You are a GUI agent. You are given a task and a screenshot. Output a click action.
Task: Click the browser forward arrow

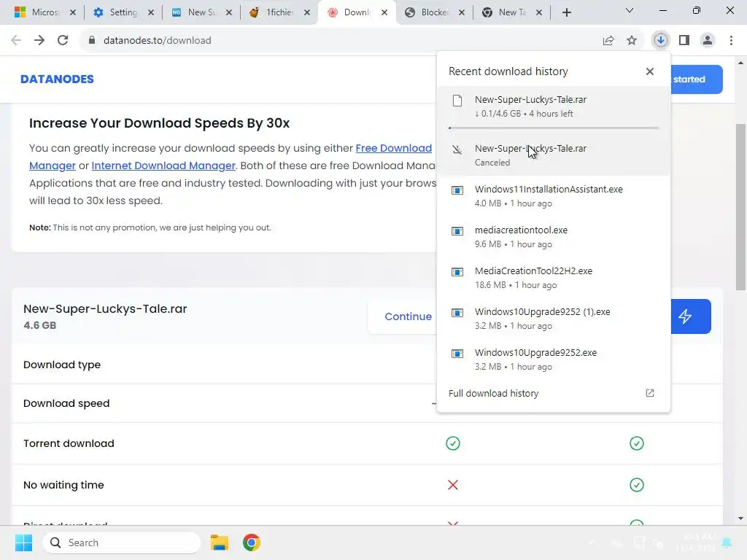point(39,41)
